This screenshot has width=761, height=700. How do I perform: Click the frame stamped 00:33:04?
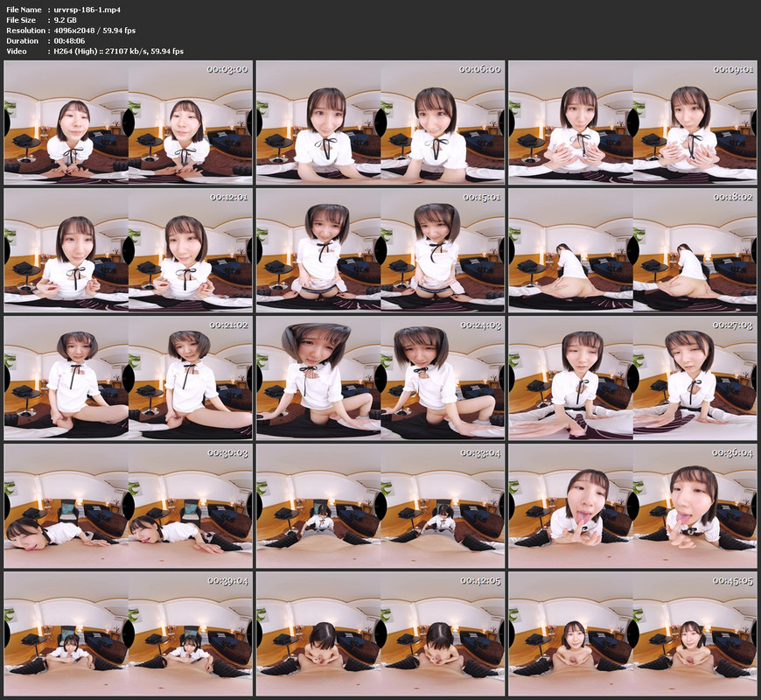click(x=380, y=507)
